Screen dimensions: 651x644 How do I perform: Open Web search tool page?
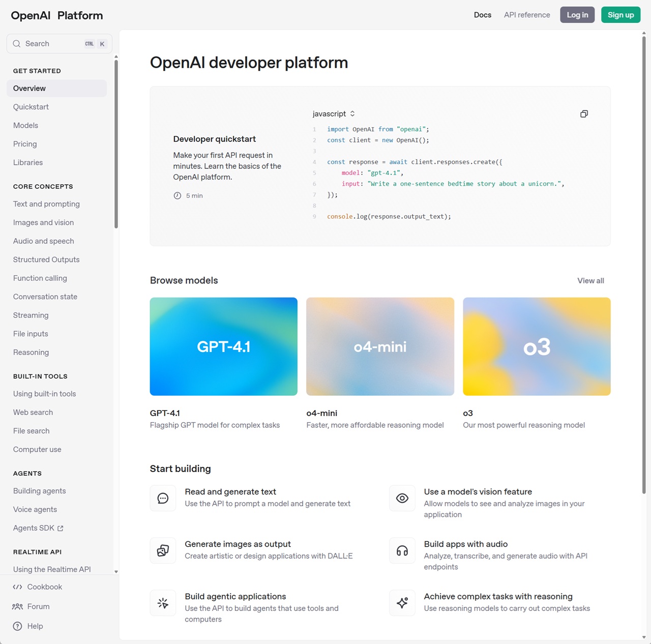click(33, 413)
